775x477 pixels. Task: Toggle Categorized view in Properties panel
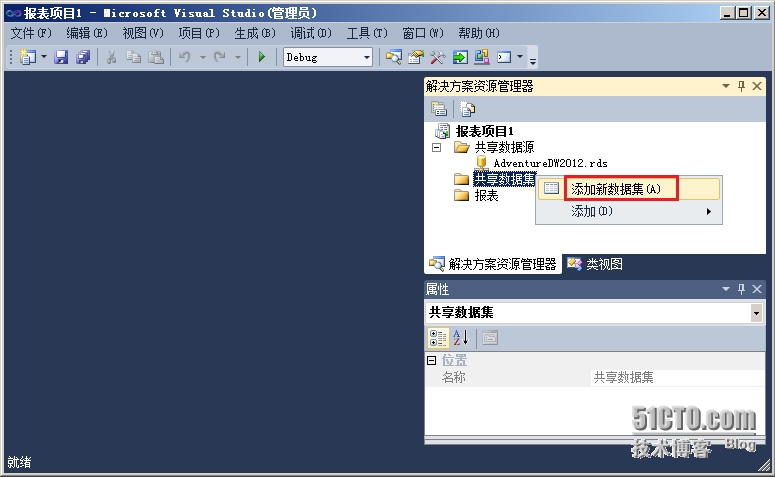(438, 338)
